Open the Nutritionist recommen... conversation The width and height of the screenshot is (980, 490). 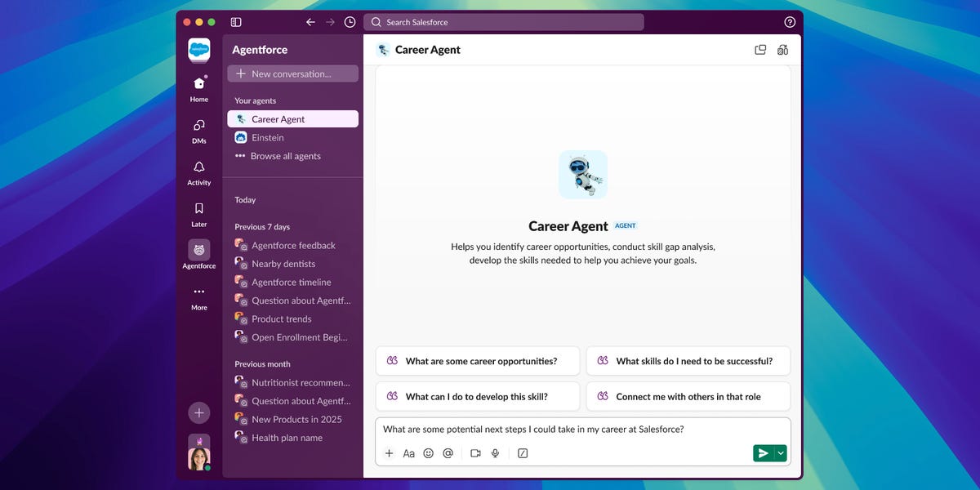(x=292, y=382)
